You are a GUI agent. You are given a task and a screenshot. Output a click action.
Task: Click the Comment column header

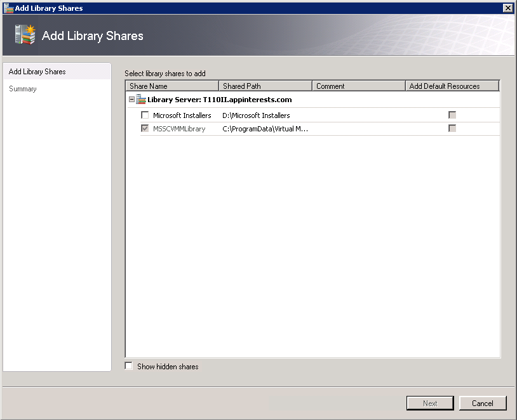point(358,86)
